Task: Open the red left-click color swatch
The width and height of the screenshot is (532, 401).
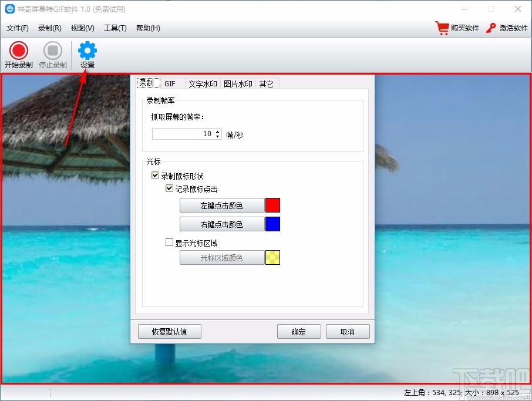Action: 274,205
